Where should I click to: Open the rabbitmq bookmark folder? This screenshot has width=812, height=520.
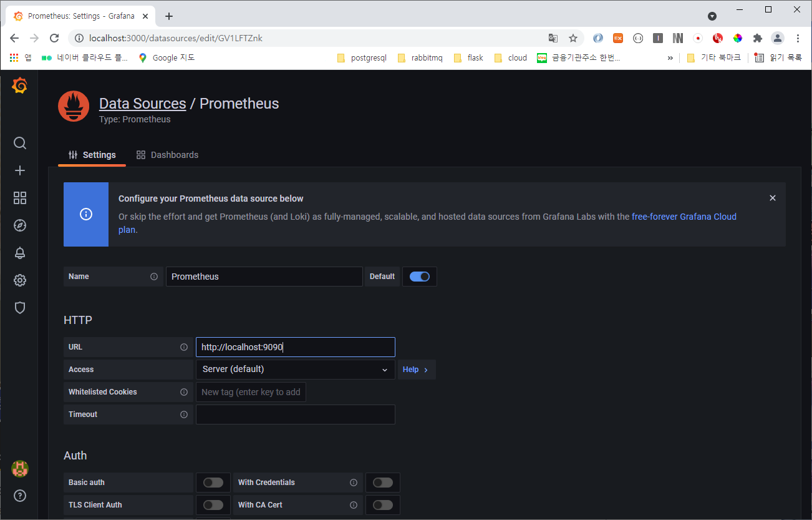[420, 58]
